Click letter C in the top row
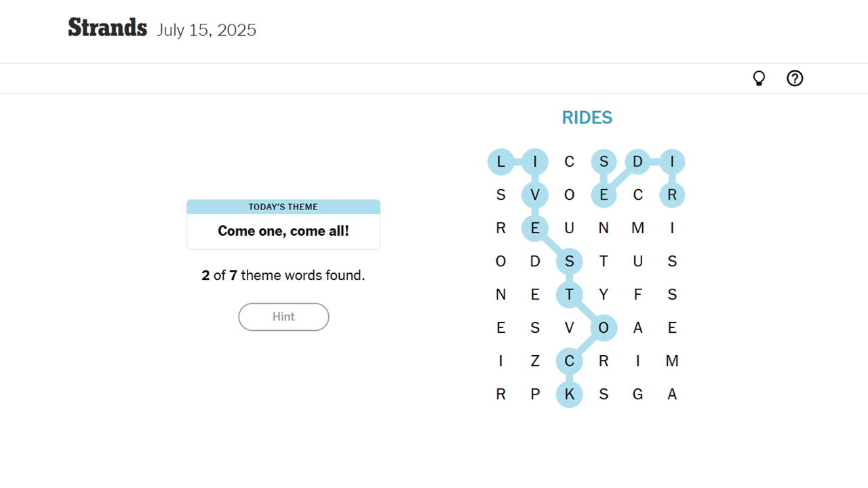This screenshot has height=488, width=868. click(x=569, y=162)
